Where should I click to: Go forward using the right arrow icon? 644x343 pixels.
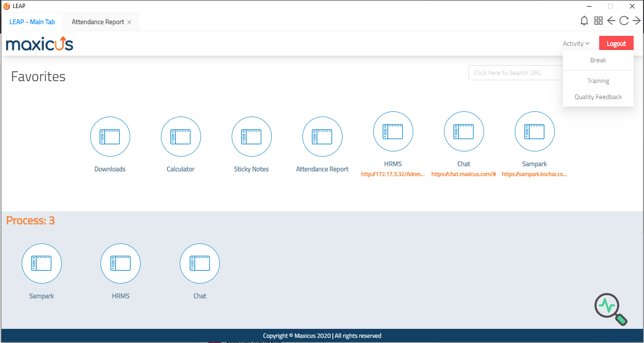click(636, 21)
